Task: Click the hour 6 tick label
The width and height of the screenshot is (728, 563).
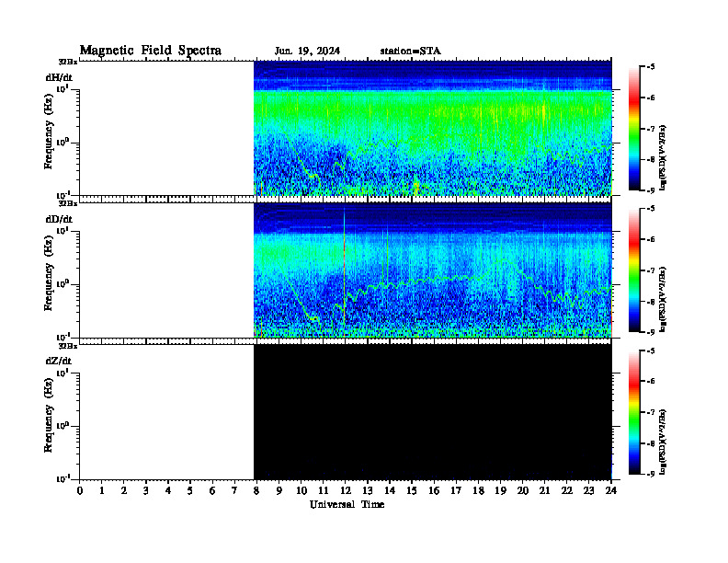Action: coord(212,491)
